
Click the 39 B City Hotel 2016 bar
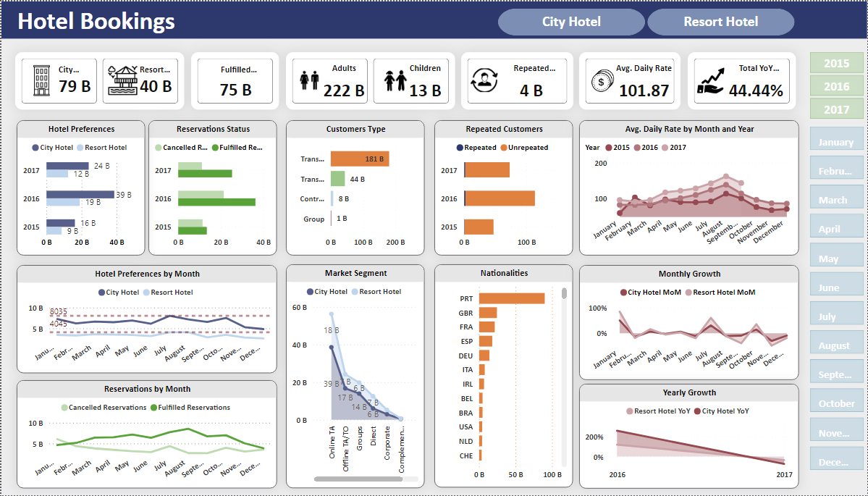[80, 195]
